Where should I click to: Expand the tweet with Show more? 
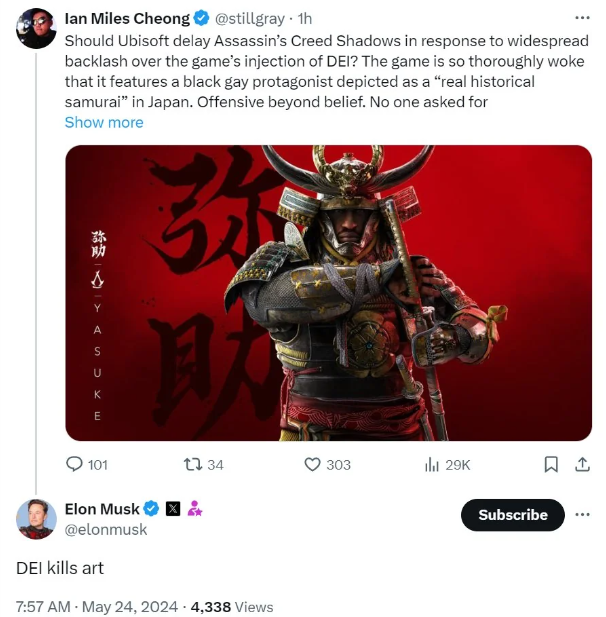pos(104,122)
